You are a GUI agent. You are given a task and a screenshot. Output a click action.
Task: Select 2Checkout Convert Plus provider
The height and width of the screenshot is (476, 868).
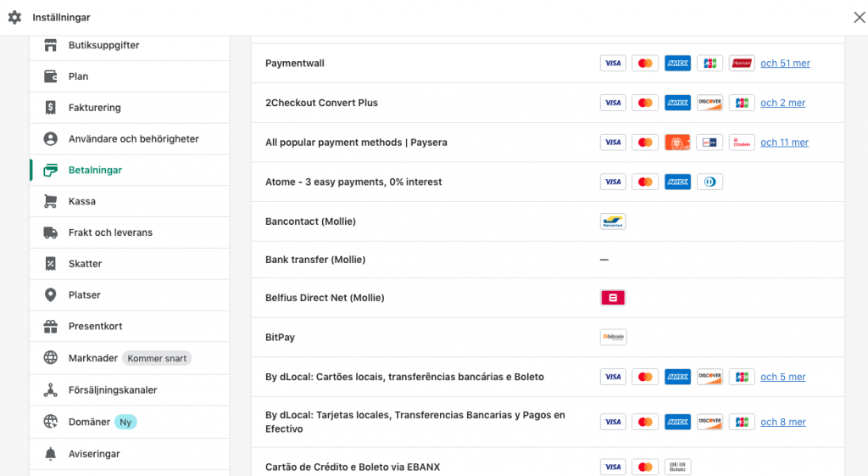click(x=548, y=103)
